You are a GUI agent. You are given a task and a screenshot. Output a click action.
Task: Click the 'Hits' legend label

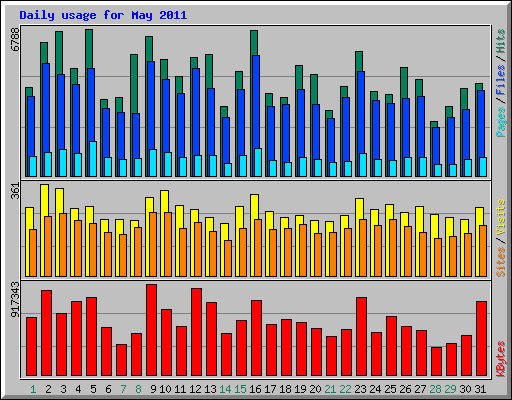coord(501,41)
